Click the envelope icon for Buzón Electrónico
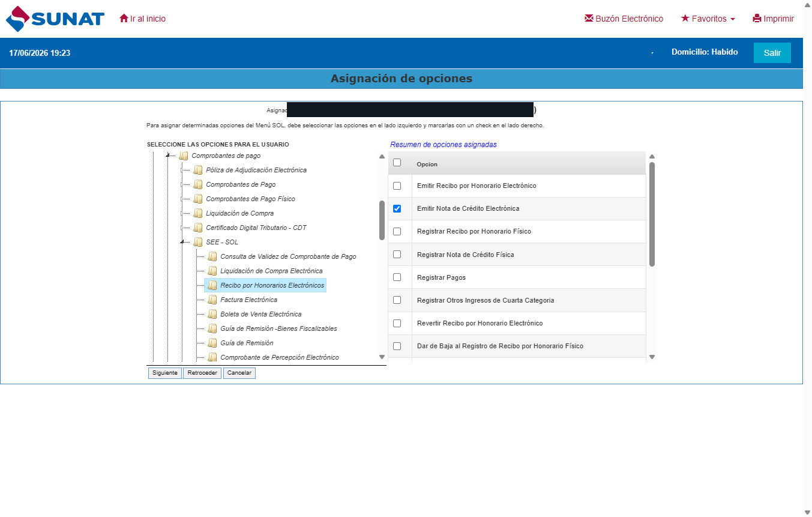812x517 pixels. point(589,19)
